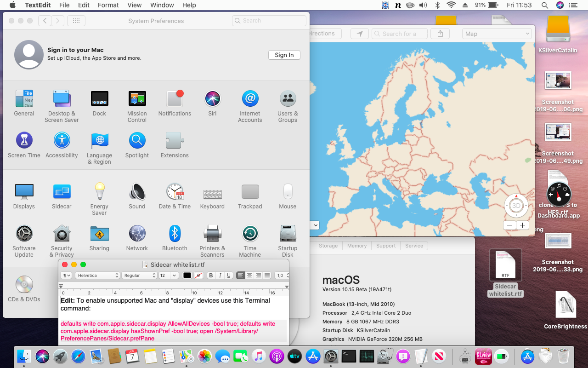Center text in TextEdit
The height and width of the screenshot is (368, 588).
tap(249, 276)
